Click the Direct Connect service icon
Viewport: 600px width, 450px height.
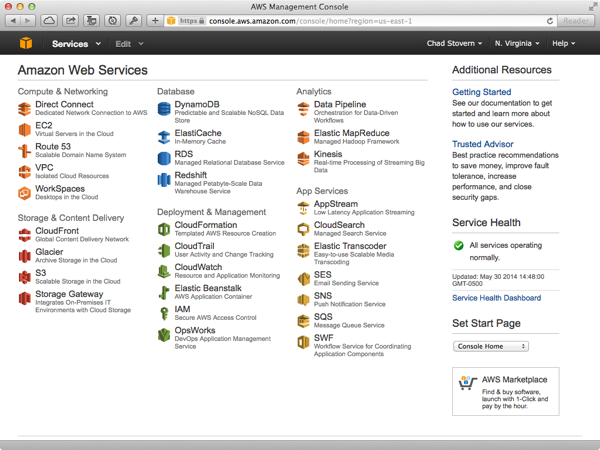pyautogui.click(x=24, y=109)
